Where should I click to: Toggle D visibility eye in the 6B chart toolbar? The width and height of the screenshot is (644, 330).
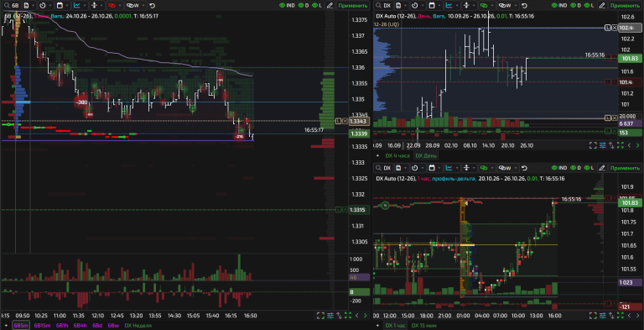(x=303, y=5)
